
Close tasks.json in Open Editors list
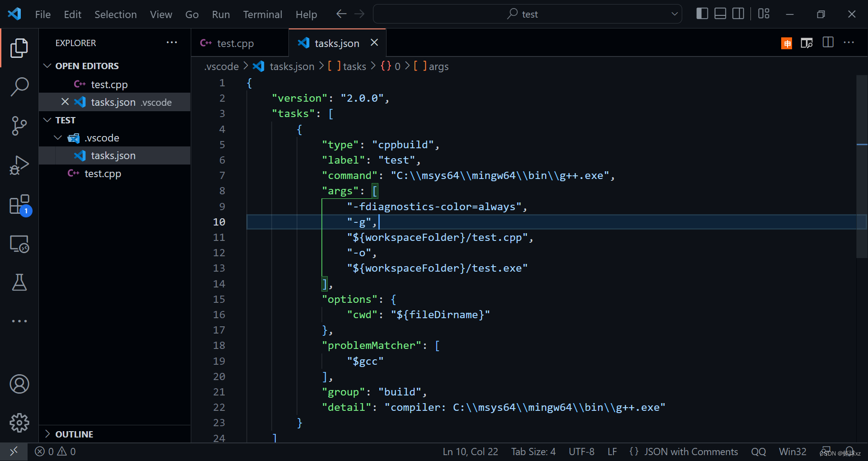(x=65, y=102)
